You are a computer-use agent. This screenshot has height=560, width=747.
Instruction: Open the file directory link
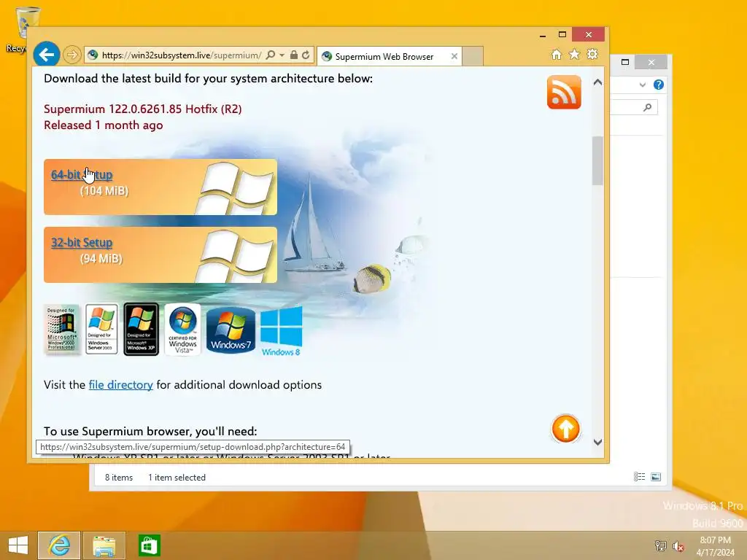120,385
